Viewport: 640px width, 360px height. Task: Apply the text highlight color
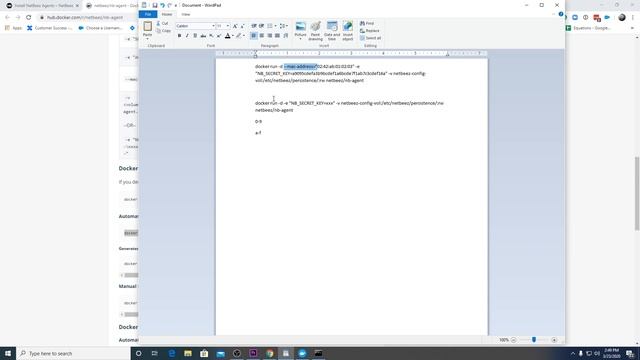pyautogui.click(x=239, y=36)
